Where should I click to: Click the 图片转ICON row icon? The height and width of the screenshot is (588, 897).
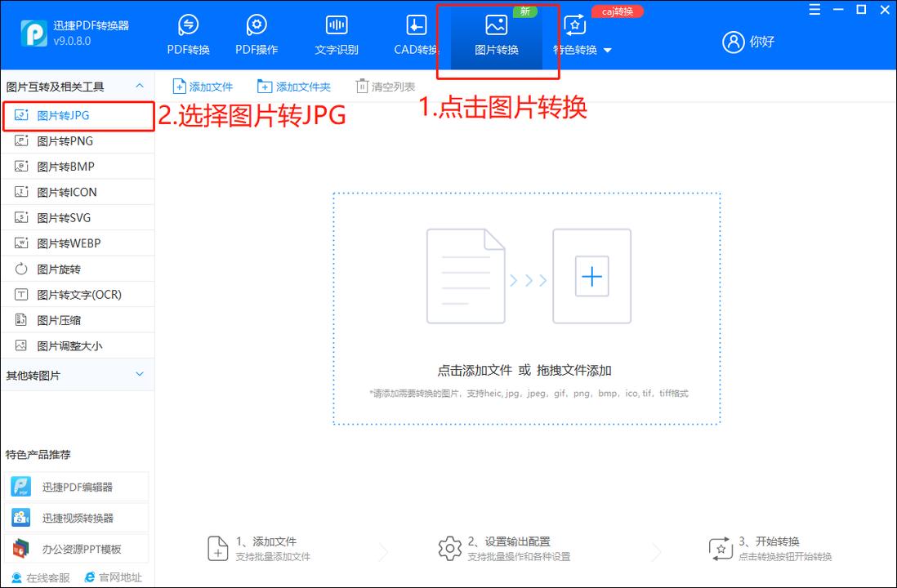click(x=21, y=192)
